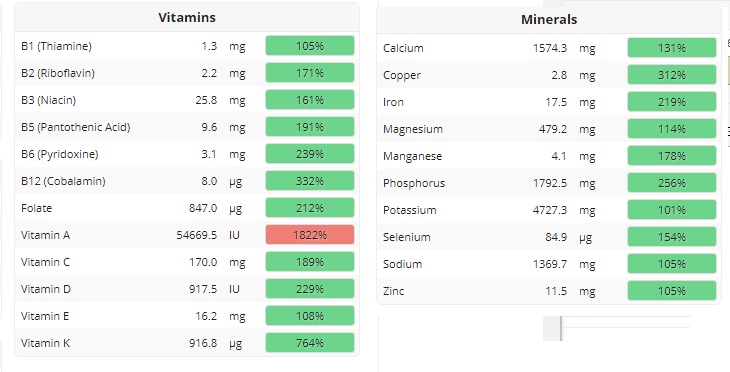Click the Magnesium 479.2 value
Image resolution: width=730 pixels, height=372 pixels.
tap(553, 129)
